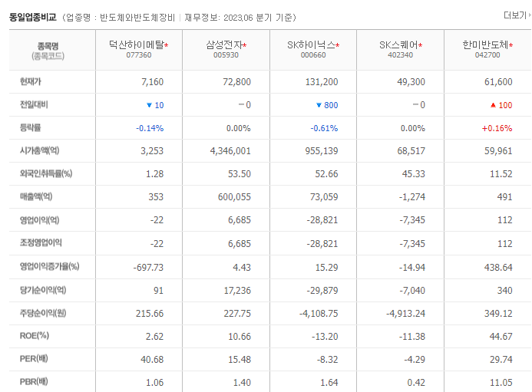The image size is (532, 392).
Task: Select foreign ownership 11.52
Action: [x=501, y=174]
